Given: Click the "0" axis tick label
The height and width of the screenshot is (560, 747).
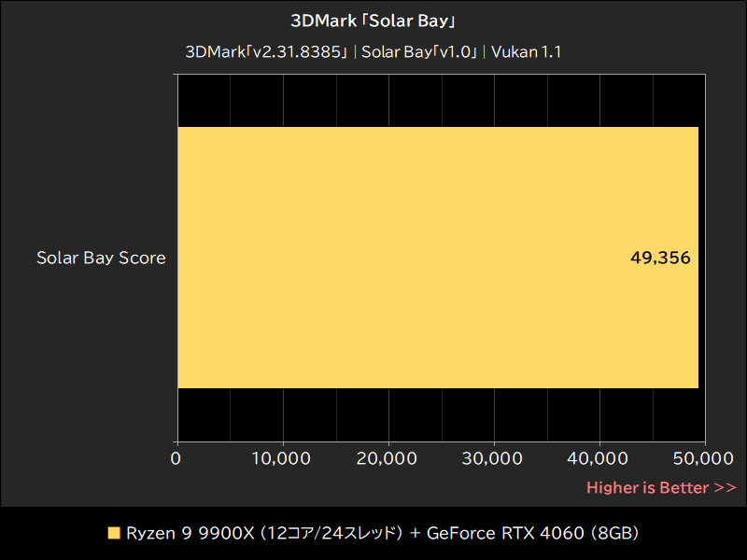Looking at the screenshot, I should click(176, 459).
